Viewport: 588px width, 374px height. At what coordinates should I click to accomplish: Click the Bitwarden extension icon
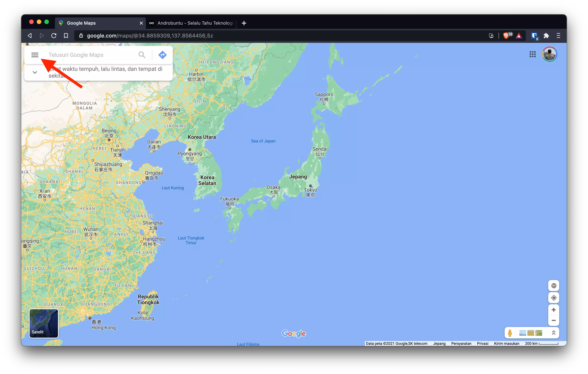tap(534, 35)
